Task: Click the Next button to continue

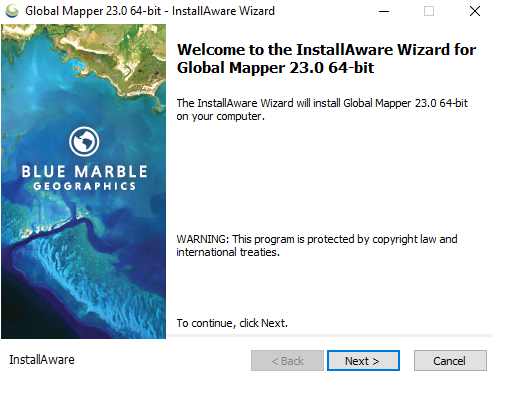Action: 363,360
